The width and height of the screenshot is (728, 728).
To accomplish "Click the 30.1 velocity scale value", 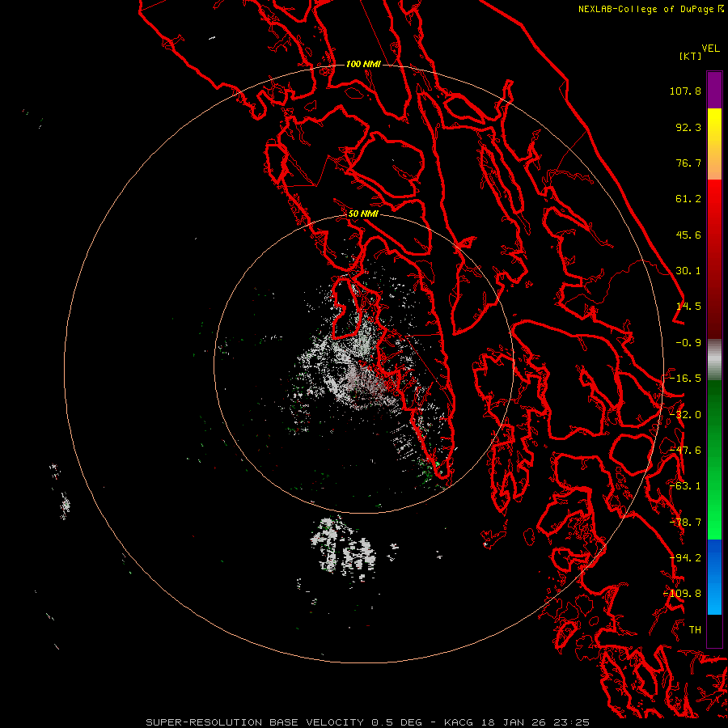I will click(688, 271).
